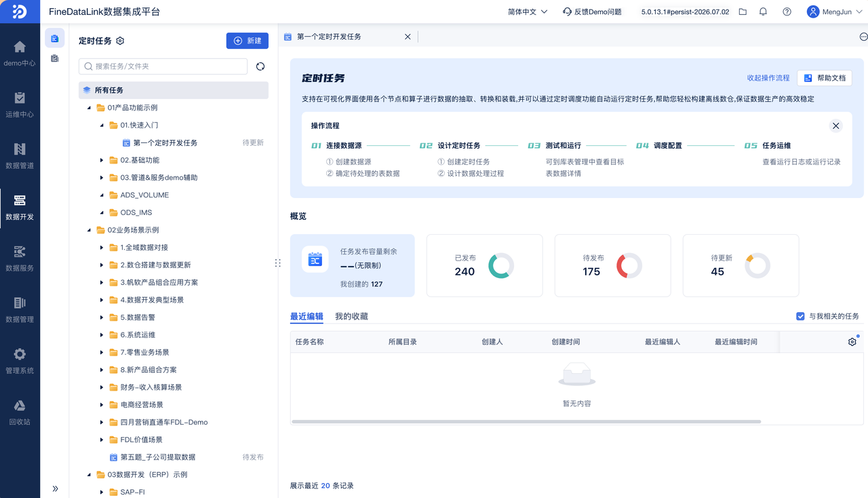Open the MengJun user avatar
The width and height of the screenshot is (868, 498).
(812, 12)
